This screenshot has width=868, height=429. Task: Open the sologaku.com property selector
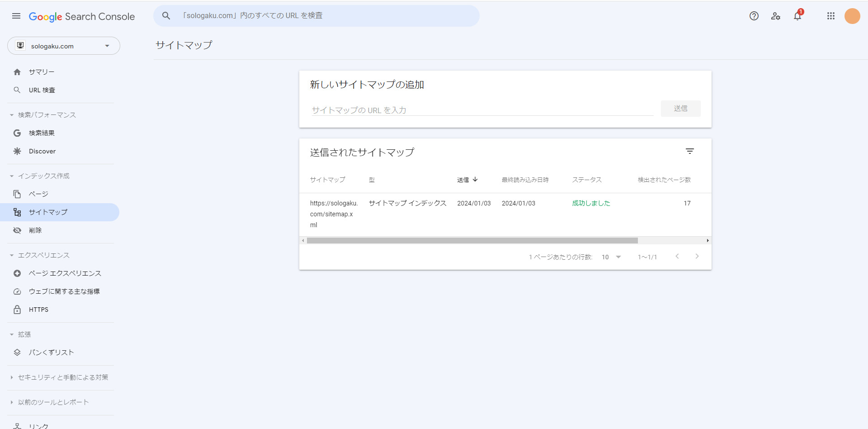point(64,46)
